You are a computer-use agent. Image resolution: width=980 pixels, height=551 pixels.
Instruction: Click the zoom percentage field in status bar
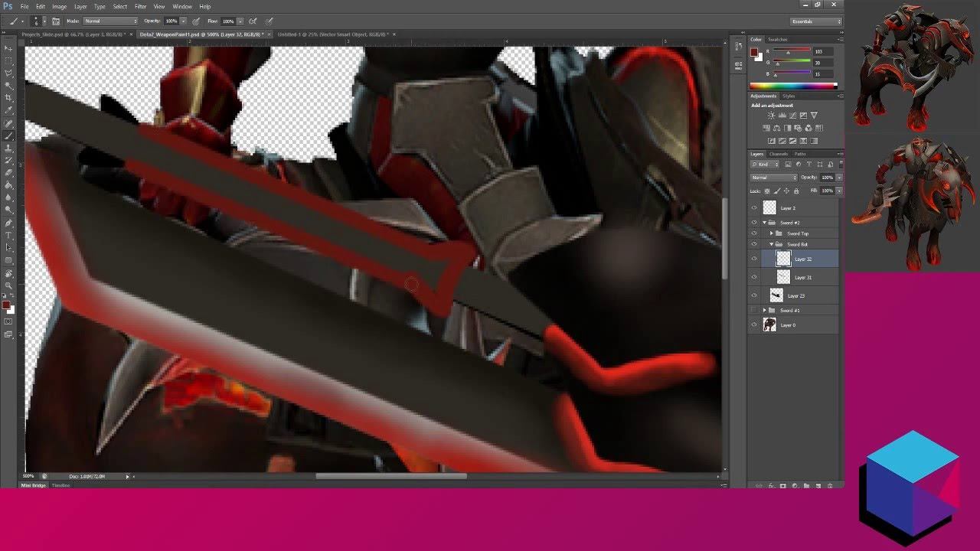coord(29,476)
